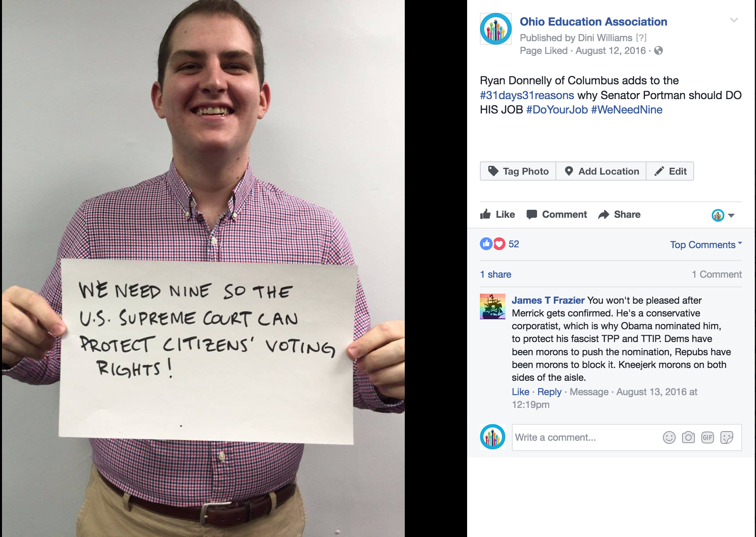The image size is (756, 537).
Task: Click Reply under James T Frazier's comment
Action: click(x=549, y=392)
